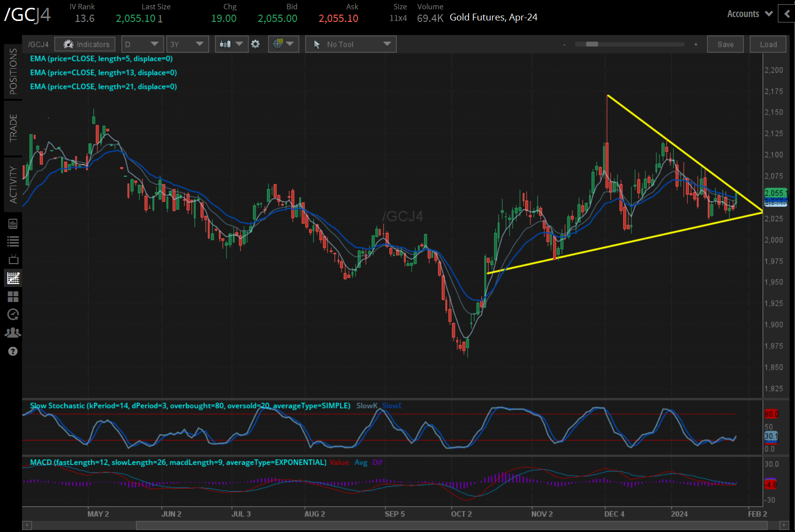Open the history clock icon
This screenshot has width=795, height=532.
[13, 314]
